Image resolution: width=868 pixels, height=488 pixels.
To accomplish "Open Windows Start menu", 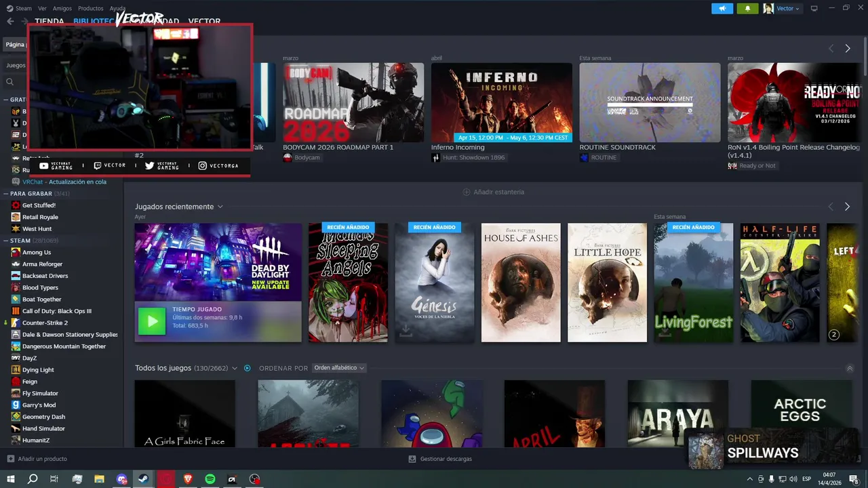I will 10,479.
